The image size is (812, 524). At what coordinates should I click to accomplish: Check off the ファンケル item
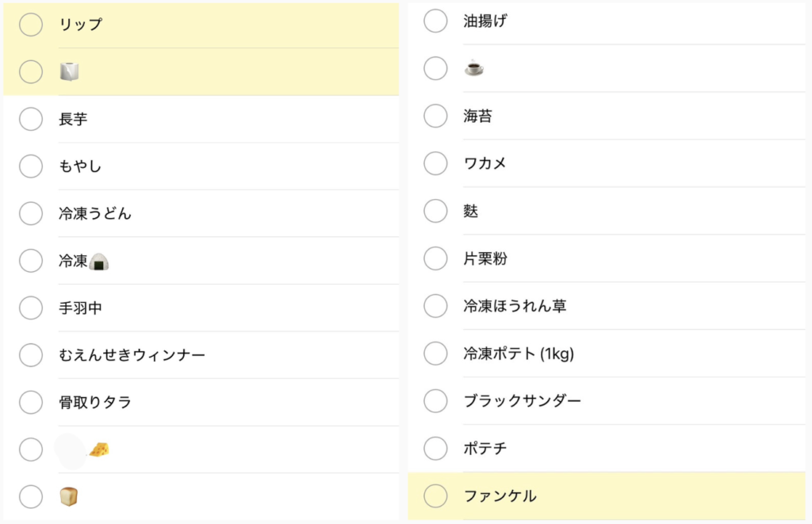(435, 496)
